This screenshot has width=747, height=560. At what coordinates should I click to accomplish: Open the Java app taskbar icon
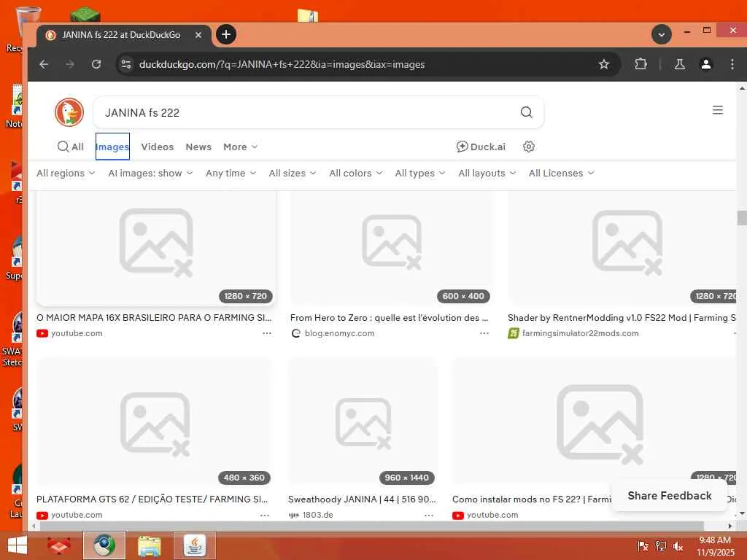pyautogui.click(x=194, y=545)
